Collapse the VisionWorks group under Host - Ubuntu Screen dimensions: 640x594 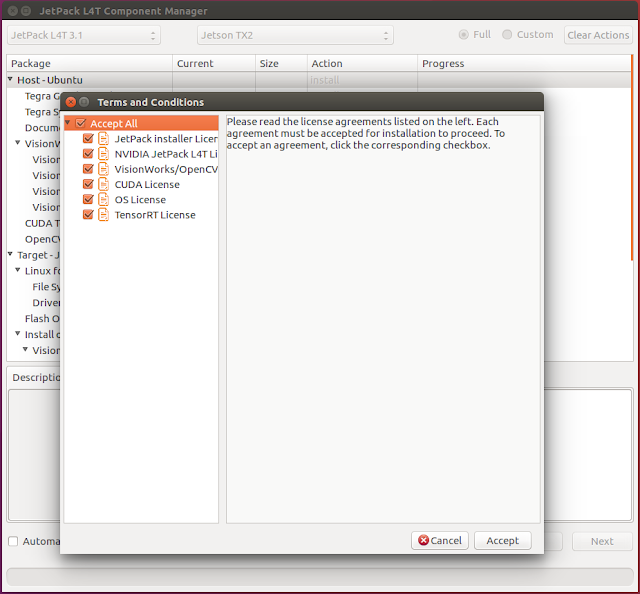(x=18, y=143)
